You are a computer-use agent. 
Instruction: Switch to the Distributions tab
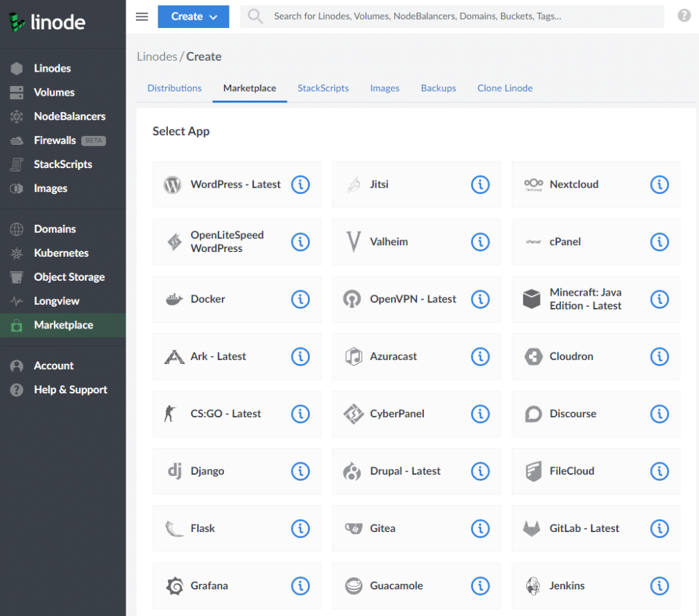tap(174, 88)
